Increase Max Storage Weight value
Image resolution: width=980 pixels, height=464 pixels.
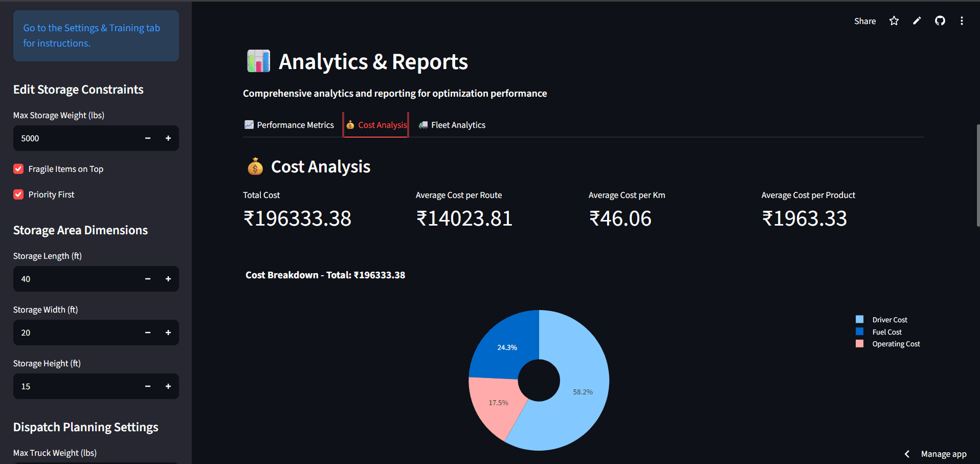168,138
